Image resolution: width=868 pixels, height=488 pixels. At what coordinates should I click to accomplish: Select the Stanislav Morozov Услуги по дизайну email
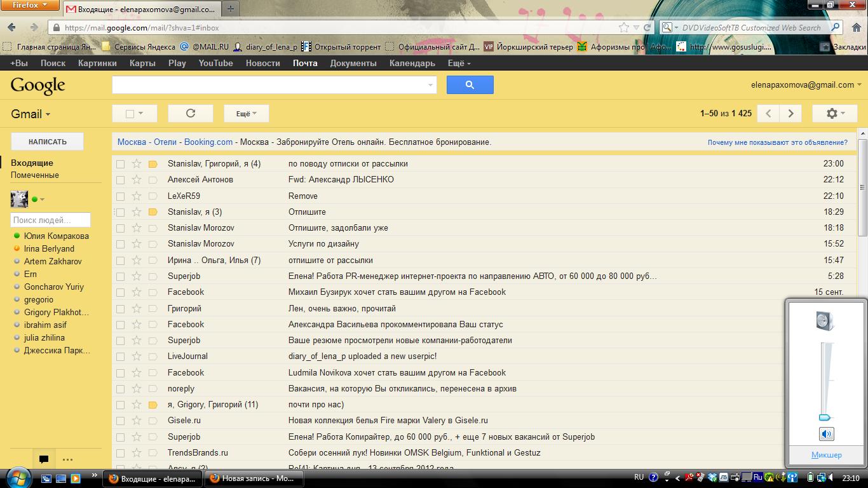point(120,244)
